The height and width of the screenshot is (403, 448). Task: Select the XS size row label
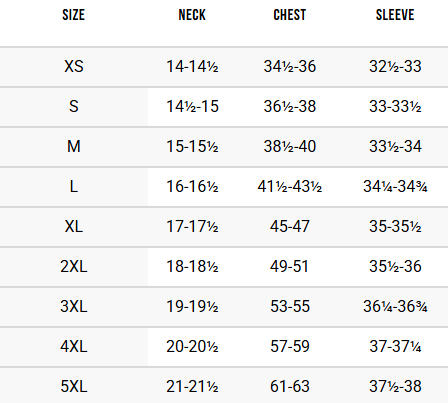click(74, 66)
